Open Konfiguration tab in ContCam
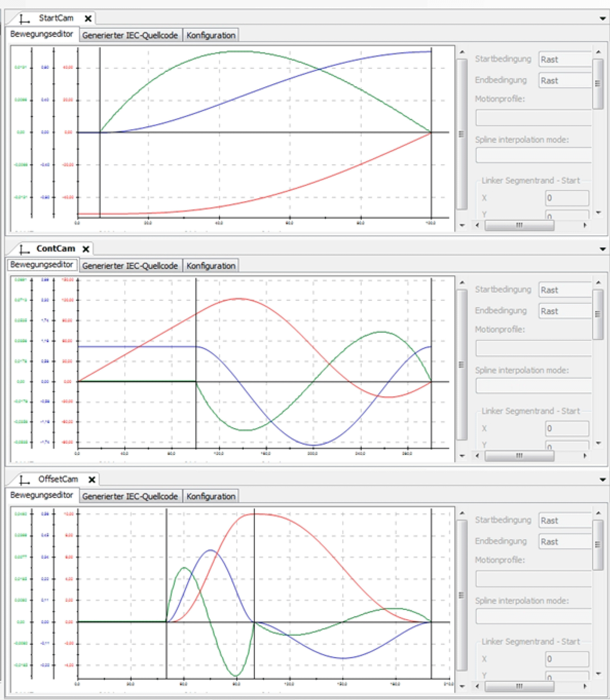Screen dimensions: 610x700 pyautogui.click(x=211, y=266)
